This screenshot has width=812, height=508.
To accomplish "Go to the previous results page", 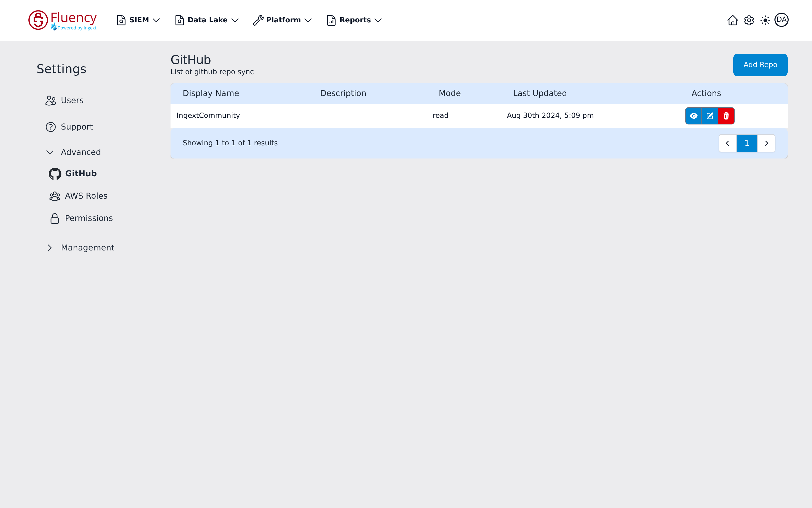I will pyautogui.click(x=728, y=144).
